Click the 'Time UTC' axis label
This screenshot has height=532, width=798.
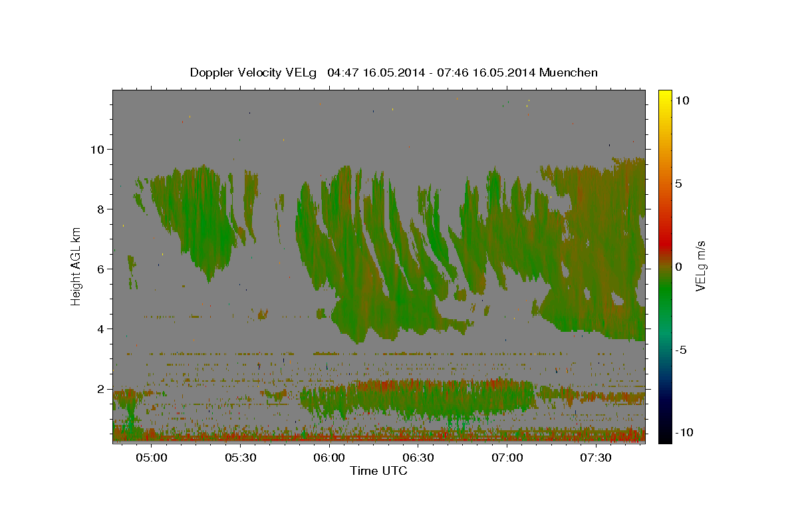pos(378,471)
